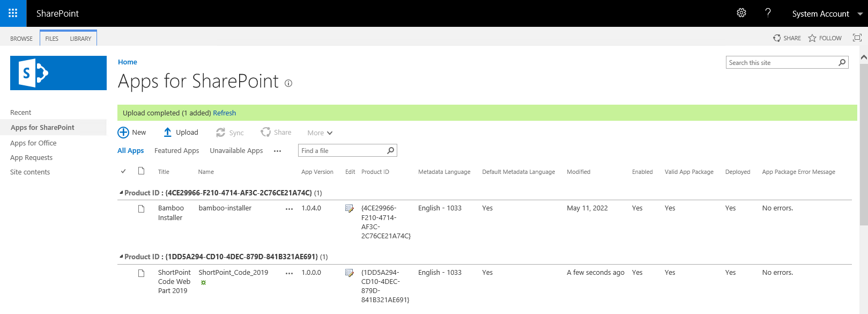The height and width of the screenshot is (314, 868).
Task: Sort by Valid App Package header
Action: (689, 172)
